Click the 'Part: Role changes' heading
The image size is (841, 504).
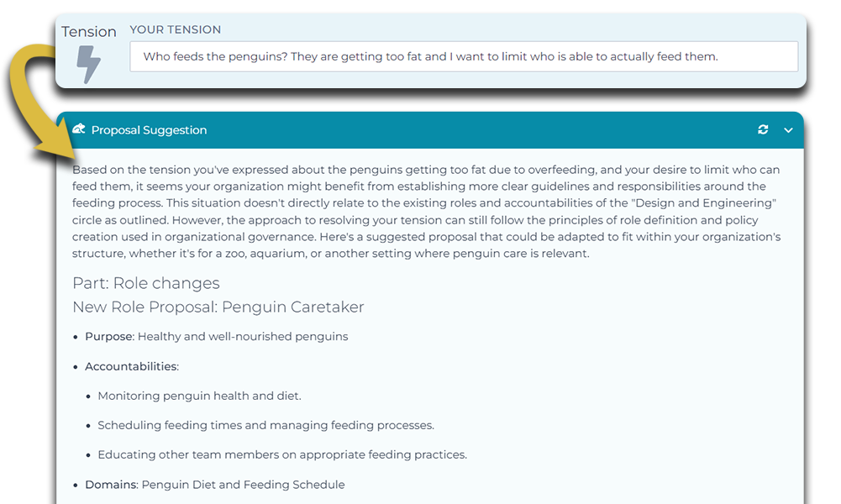[146, 283]
